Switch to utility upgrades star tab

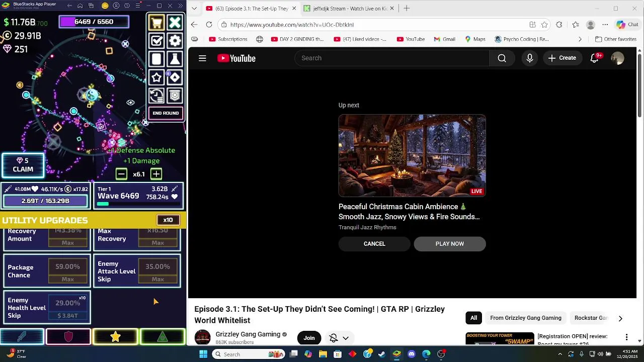pyautogui.click(x=115, y=337)
